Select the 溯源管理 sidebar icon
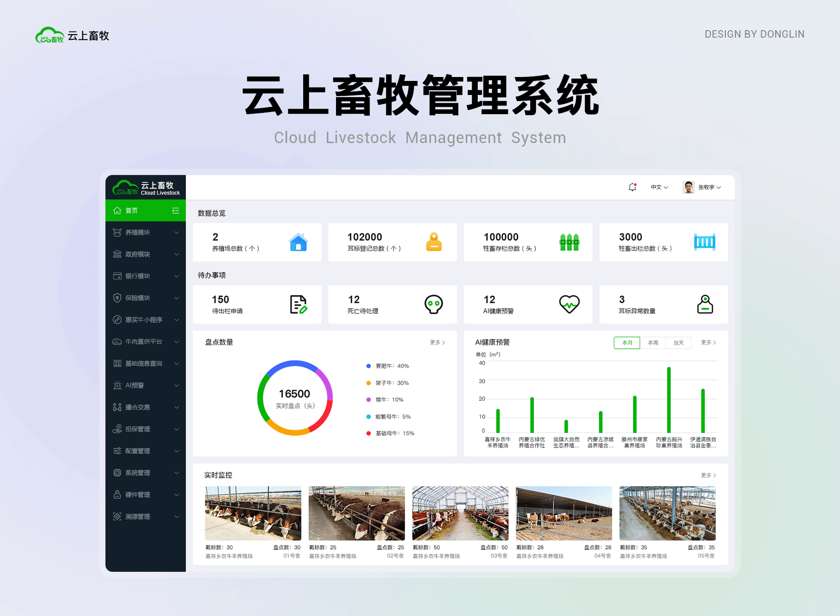This screenshot has height=616, width=840. point(117,516)
